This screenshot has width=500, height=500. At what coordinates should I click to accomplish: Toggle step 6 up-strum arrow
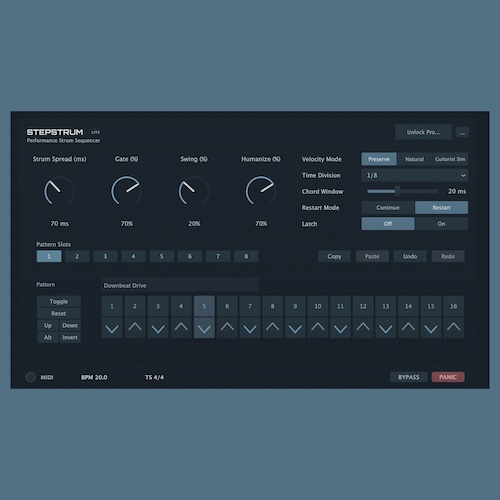tap(227, 328)
